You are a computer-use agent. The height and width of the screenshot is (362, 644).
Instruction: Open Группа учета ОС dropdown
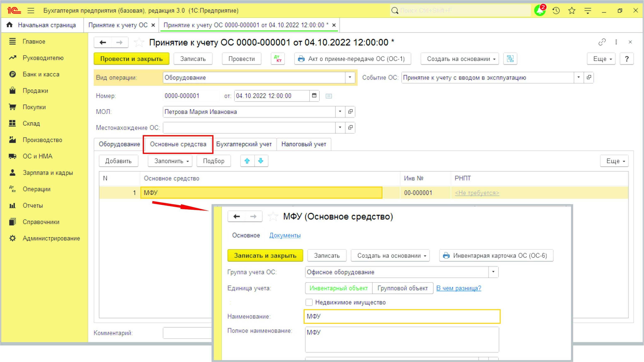(493, 272)
